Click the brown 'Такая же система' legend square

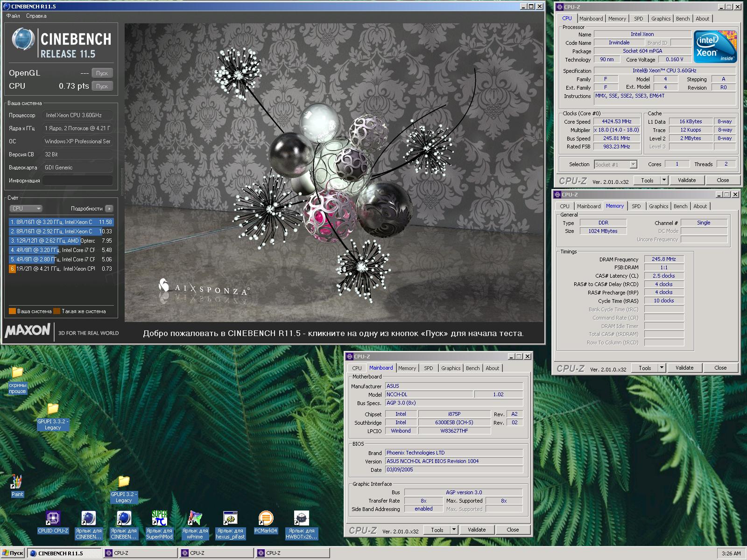(56, 311)
